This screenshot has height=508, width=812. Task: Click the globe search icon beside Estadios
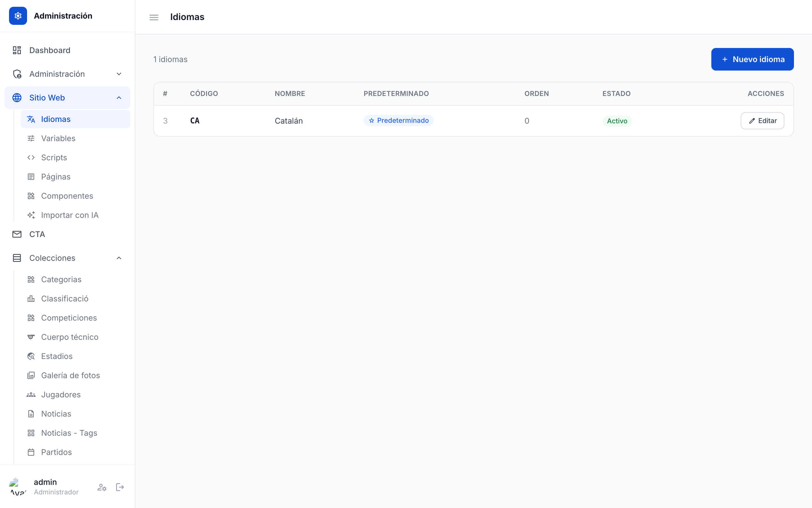(x=31, y=356)
